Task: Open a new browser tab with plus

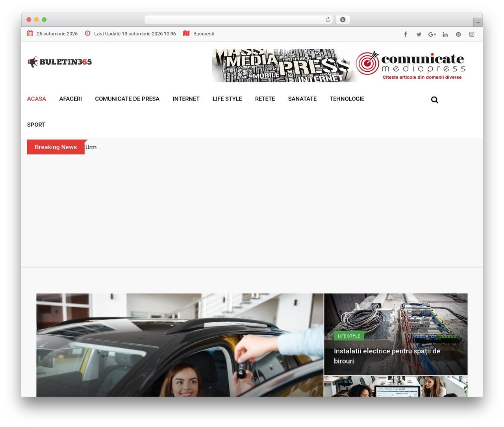Action: 478,22
